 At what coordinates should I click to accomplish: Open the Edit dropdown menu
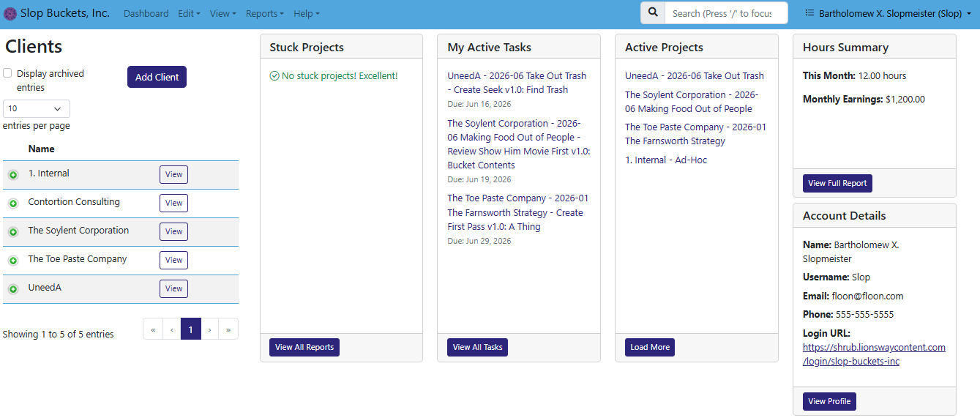[x=189, y=13]
